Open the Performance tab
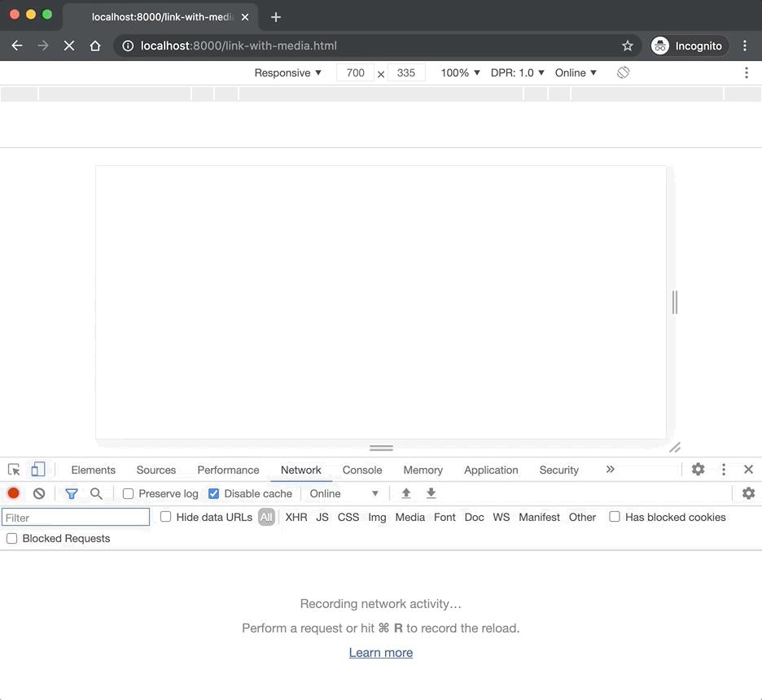Viewport: 762px width, 700px height. coord(228,470)
